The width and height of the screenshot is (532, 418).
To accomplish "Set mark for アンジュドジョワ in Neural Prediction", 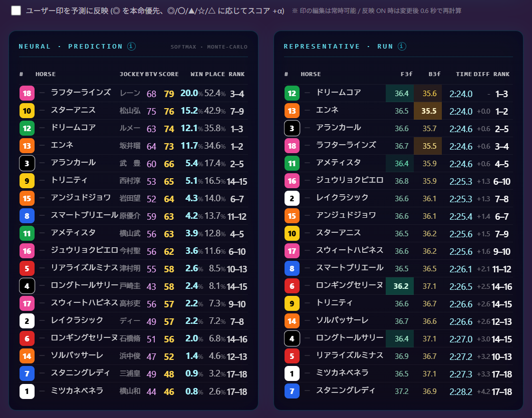I will pyautogui.click(x=42, y=198).
